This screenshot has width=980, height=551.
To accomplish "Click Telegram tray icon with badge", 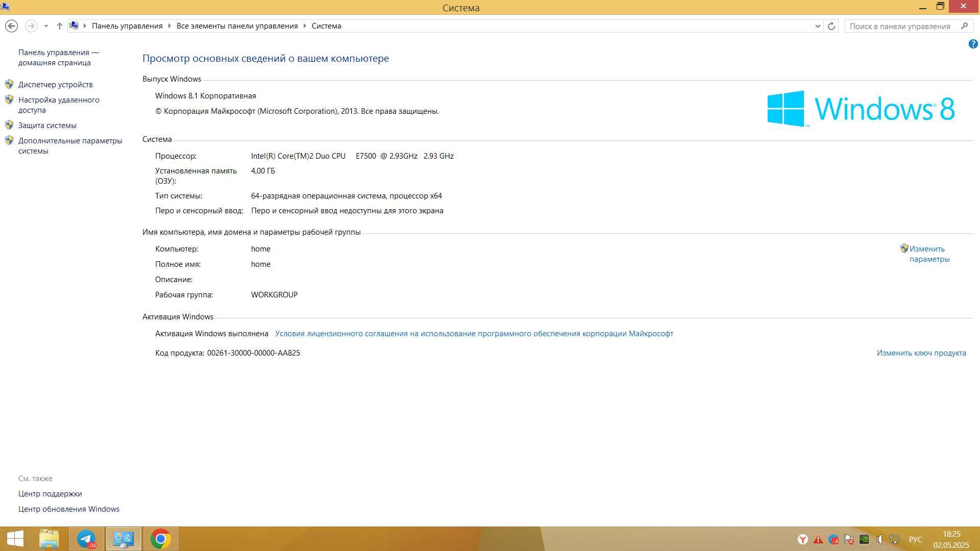I will tap(834, 539).
